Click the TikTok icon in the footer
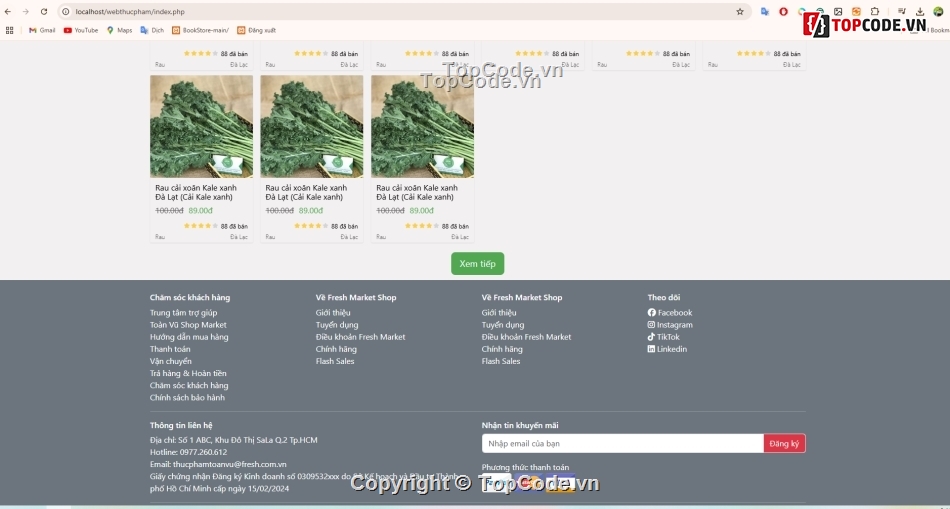950x509 pixels. tap(652, 337)
